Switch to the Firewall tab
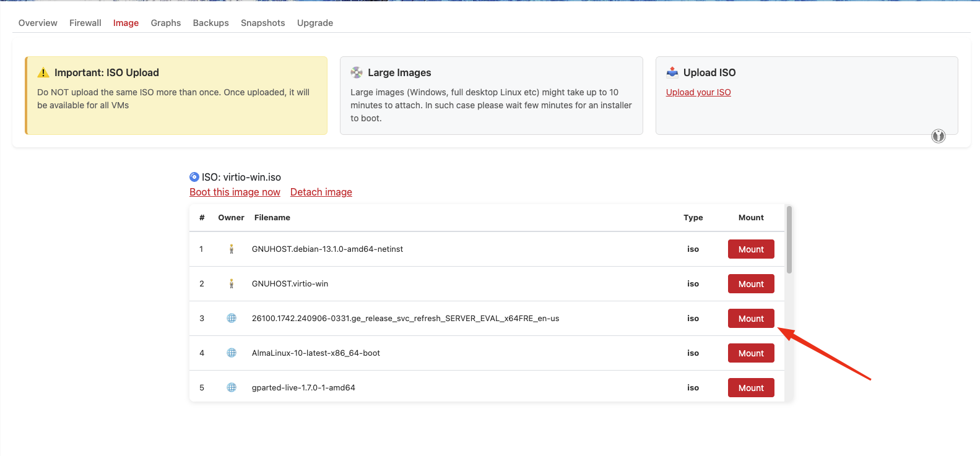This screenshot has height=456, width=980. (85, 23)
